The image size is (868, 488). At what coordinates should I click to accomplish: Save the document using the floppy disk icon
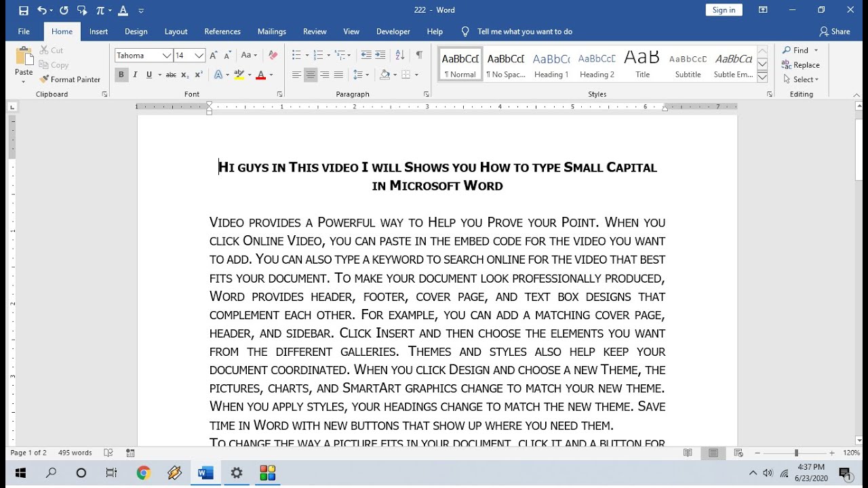[24, 10]
